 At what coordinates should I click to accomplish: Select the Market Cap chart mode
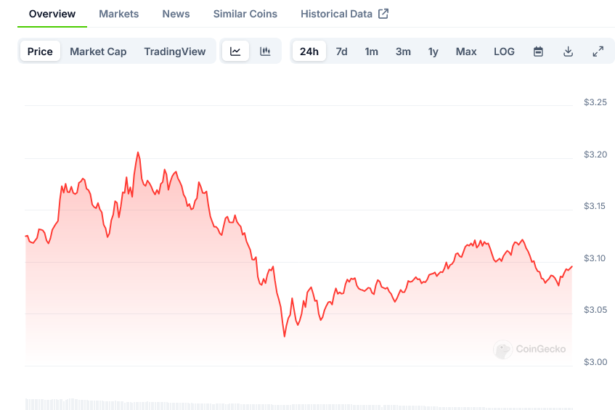(x=98, y=52)
